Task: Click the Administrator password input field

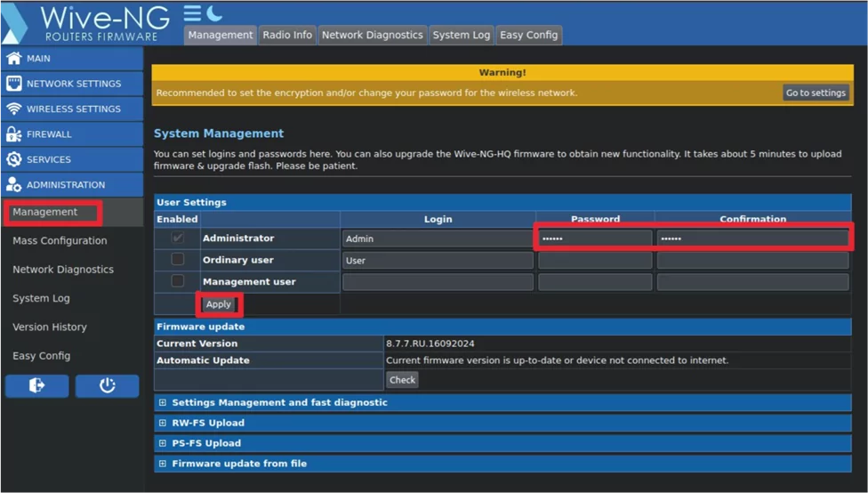Action: click(594, 238)
